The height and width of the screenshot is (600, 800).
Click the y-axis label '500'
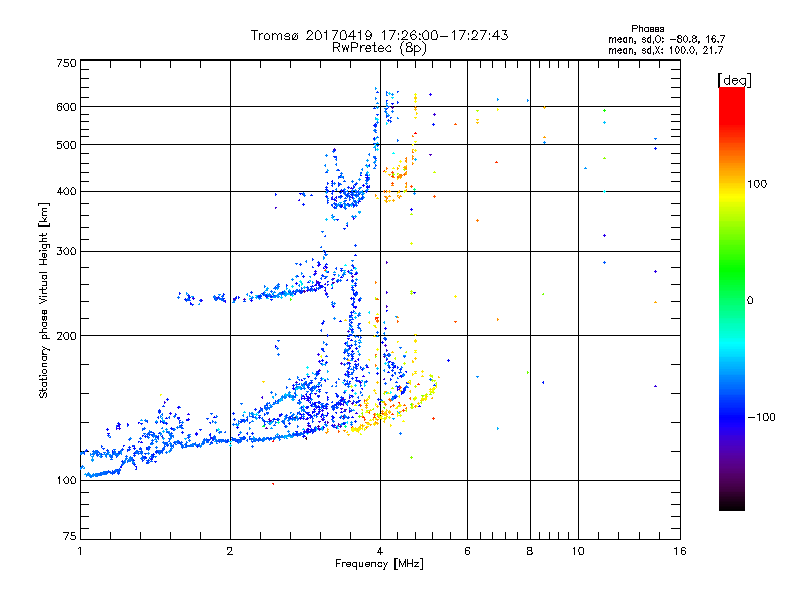(x=66, y=145)
